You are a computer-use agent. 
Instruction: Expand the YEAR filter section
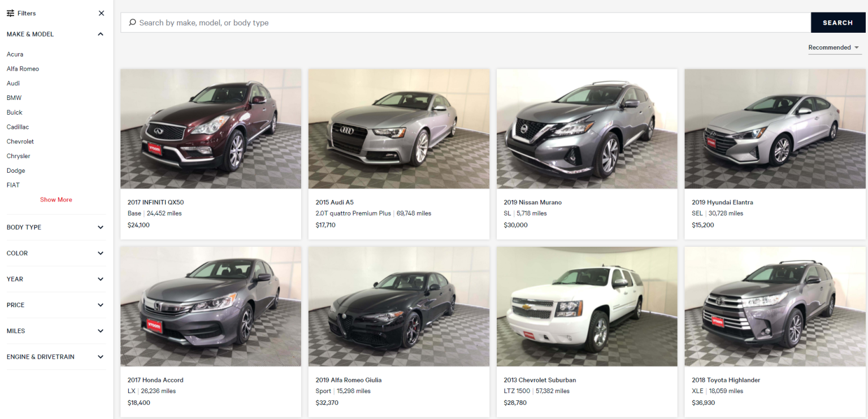[100, 279]
